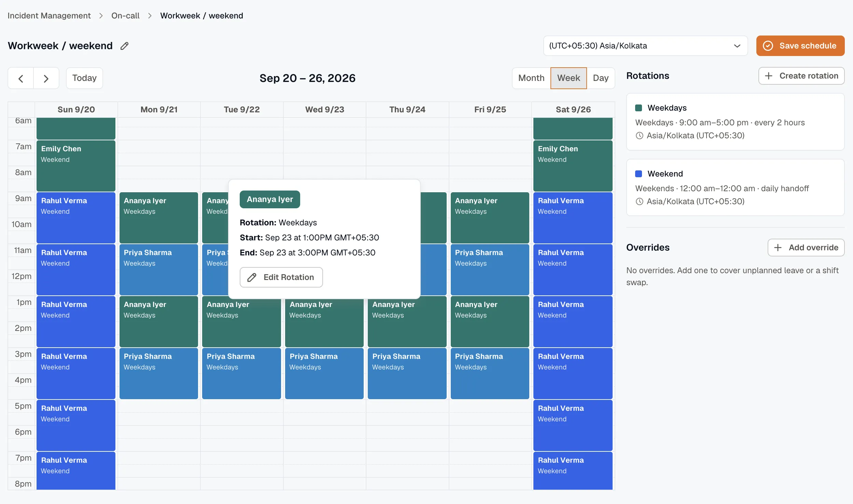
Task: Jump to Today in the calendar
Action: [x=84, y=78]
